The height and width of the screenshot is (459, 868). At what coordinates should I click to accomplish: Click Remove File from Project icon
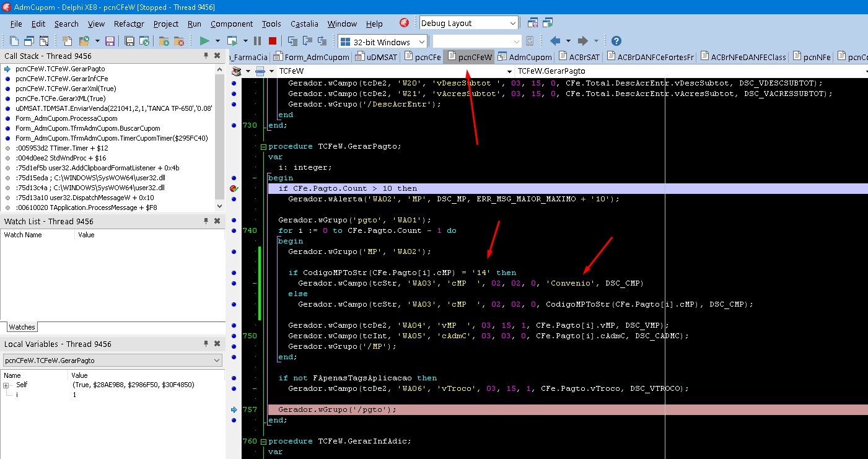point(178,41)
